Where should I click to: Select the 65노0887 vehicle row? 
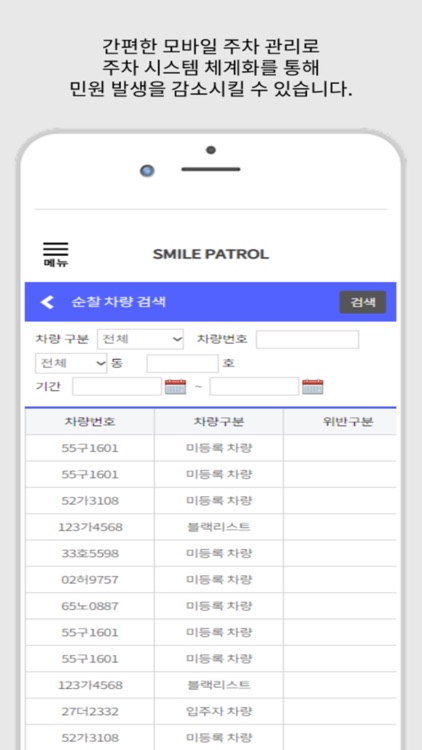211,606
